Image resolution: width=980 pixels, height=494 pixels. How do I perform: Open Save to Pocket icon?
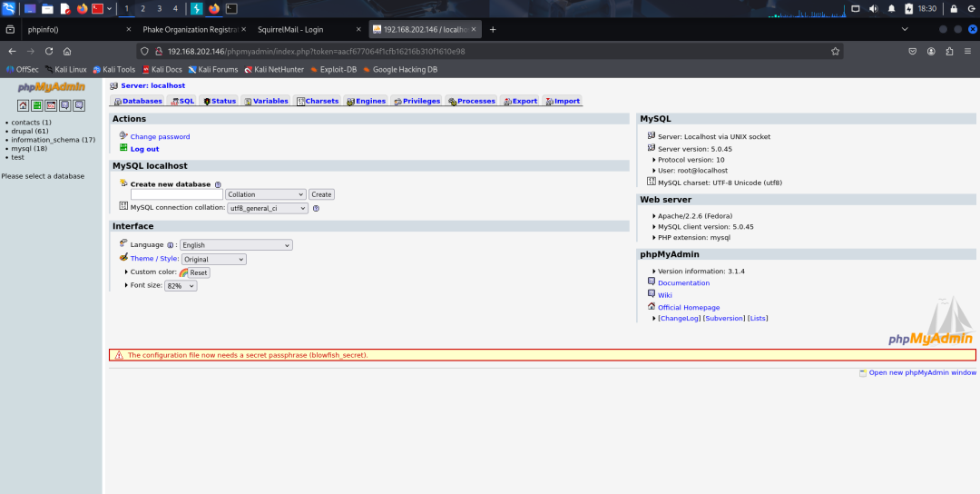point(913,51)
